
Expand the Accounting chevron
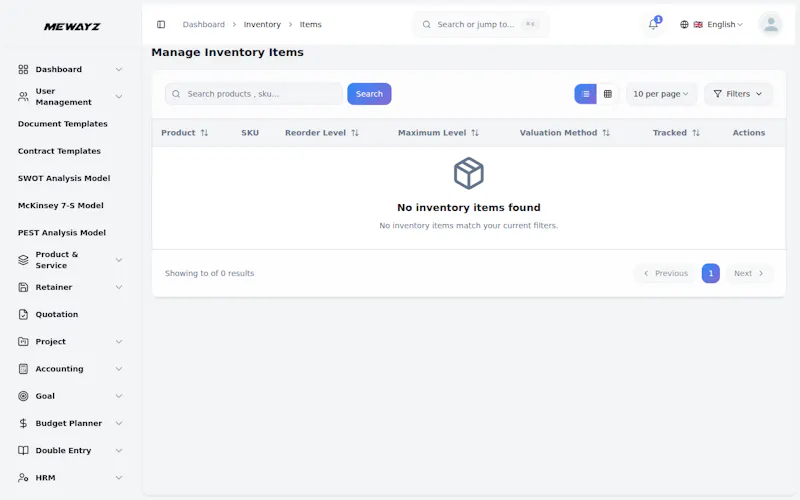click(x=118, y=369)
